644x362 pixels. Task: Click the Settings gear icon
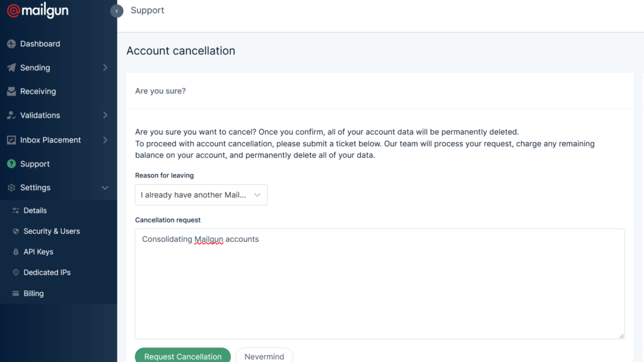[11, 188]
